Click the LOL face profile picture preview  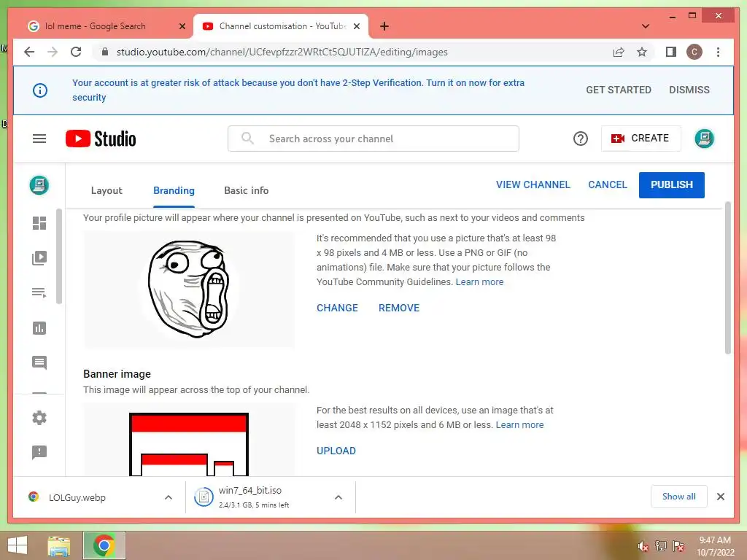(x=189, y=289)
